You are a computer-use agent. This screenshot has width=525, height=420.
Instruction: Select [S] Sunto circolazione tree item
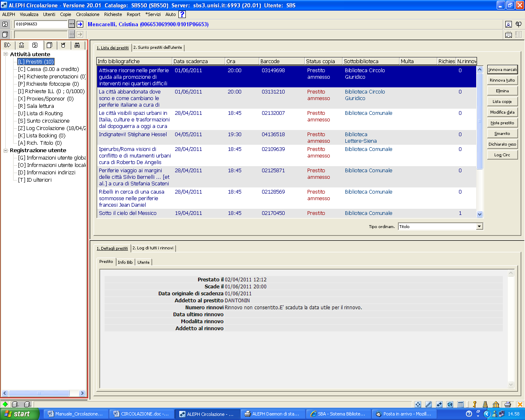point(43,121)
